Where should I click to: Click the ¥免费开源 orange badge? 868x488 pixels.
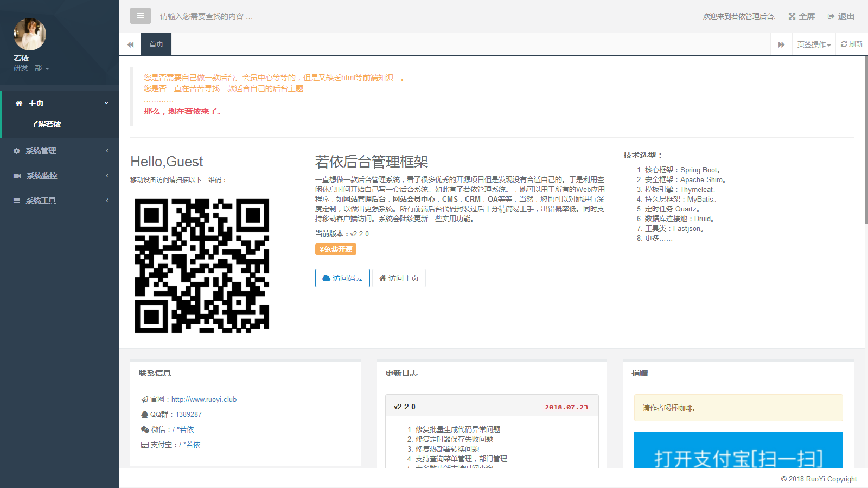336,249
